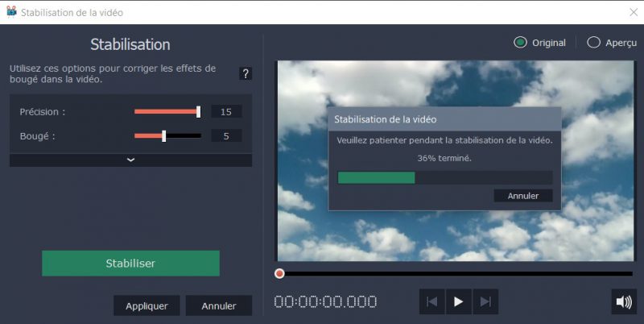Click the "Aperçu" label text
Viewport: 644px width, 324px height.
[621, 43]
